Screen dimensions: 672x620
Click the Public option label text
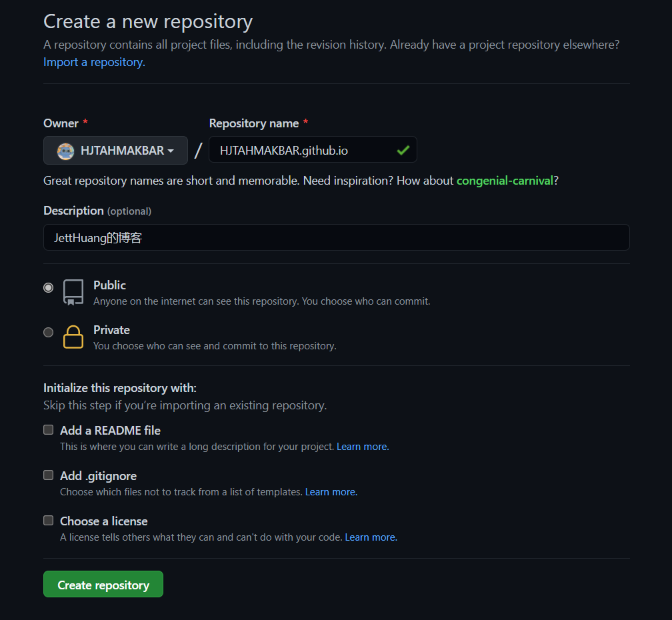(x=109, y=285)
